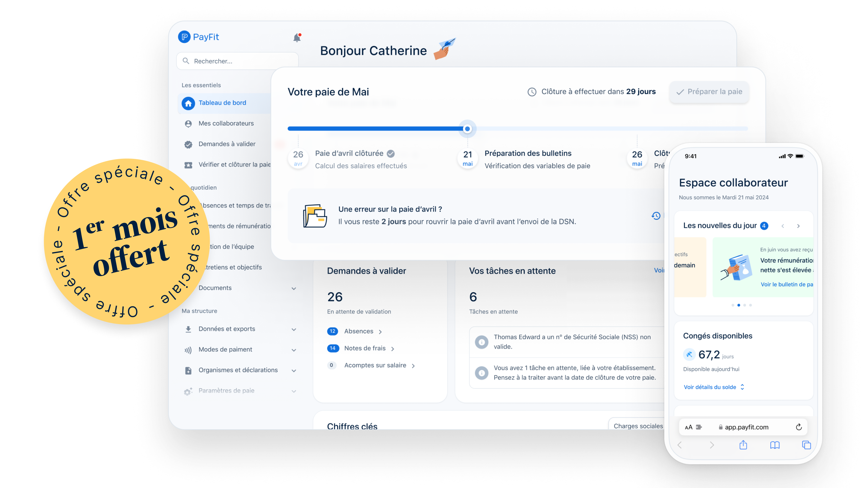The height and width of the screenshot is (488, 868).
Task: Tap the phone browser forward arrow
Action: 712,445
